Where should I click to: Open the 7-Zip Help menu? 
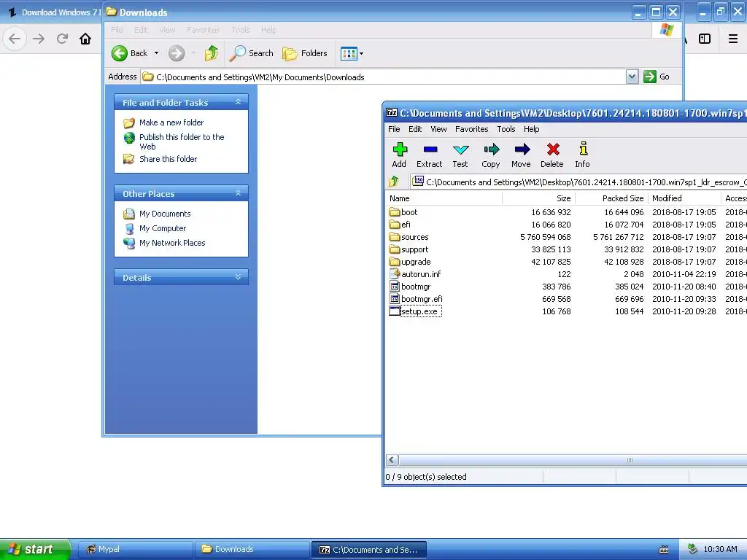tap(531, 129)
